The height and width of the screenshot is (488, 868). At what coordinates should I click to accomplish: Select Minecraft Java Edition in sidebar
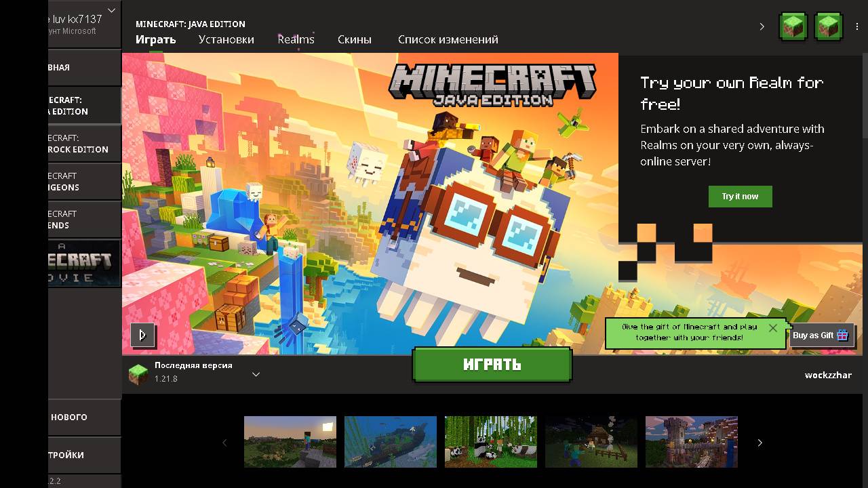85,105
